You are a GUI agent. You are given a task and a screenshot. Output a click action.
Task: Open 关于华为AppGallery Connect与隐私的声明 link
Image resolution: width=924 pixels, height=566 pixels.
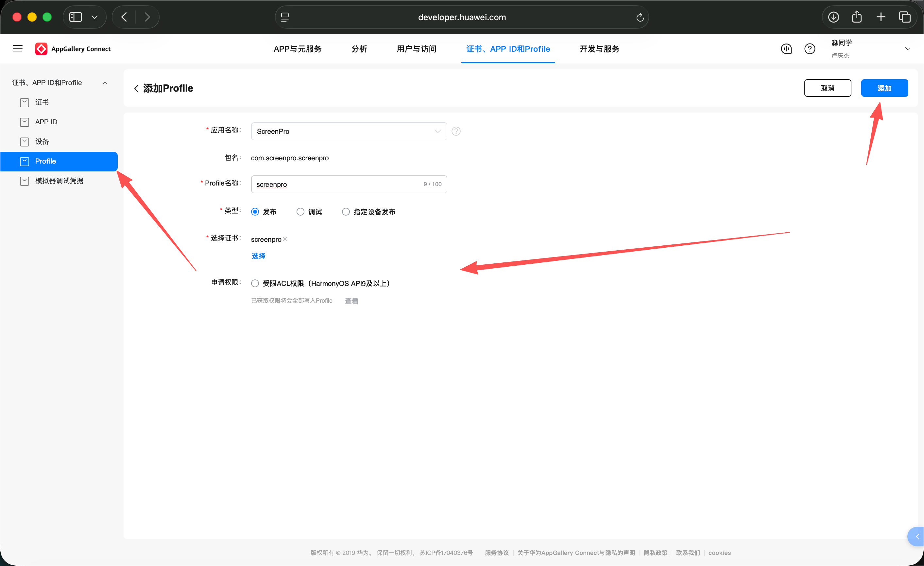576,553
